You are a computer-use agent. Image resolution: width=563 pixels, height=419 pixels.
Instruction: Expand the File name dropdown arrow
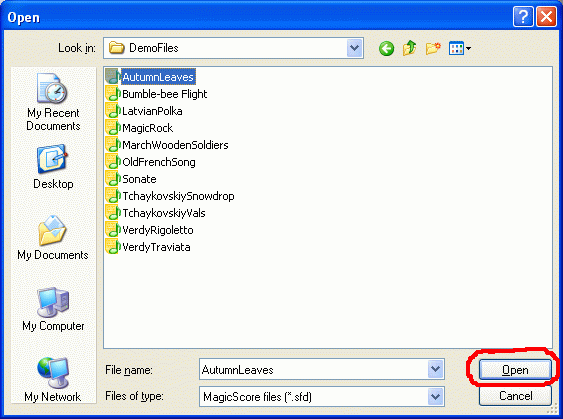click(x=436, y=369)
